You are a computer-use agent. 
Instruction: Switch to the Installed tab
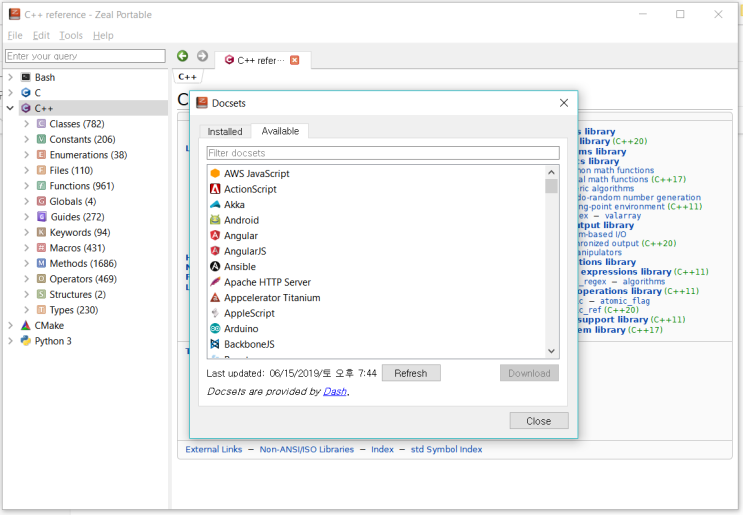[x=225, y=132]
